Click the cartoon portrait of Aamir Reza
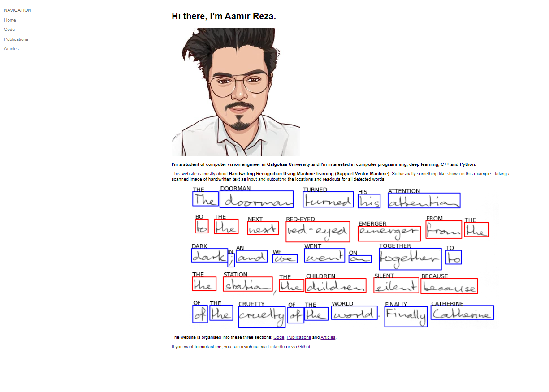Image resolution: width=549 pixels, height=392 pixels. pyautogui.click(x=236, y=92)
